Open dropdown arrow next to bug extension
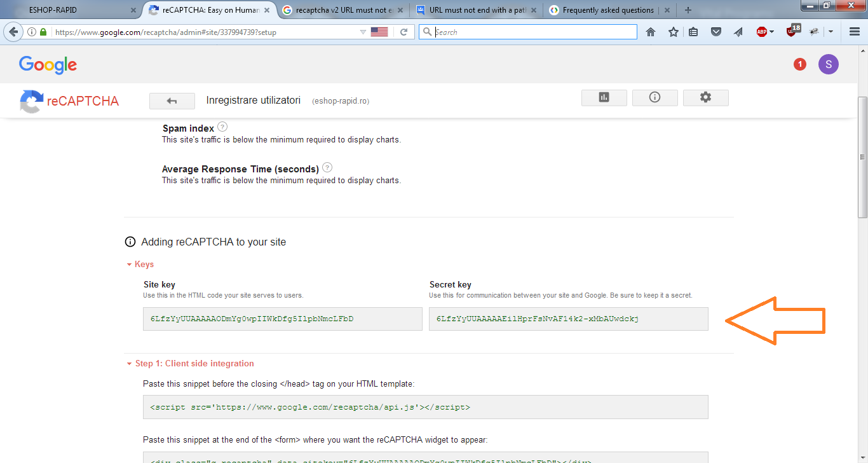The image size is (868, 463). pos(831,32)
